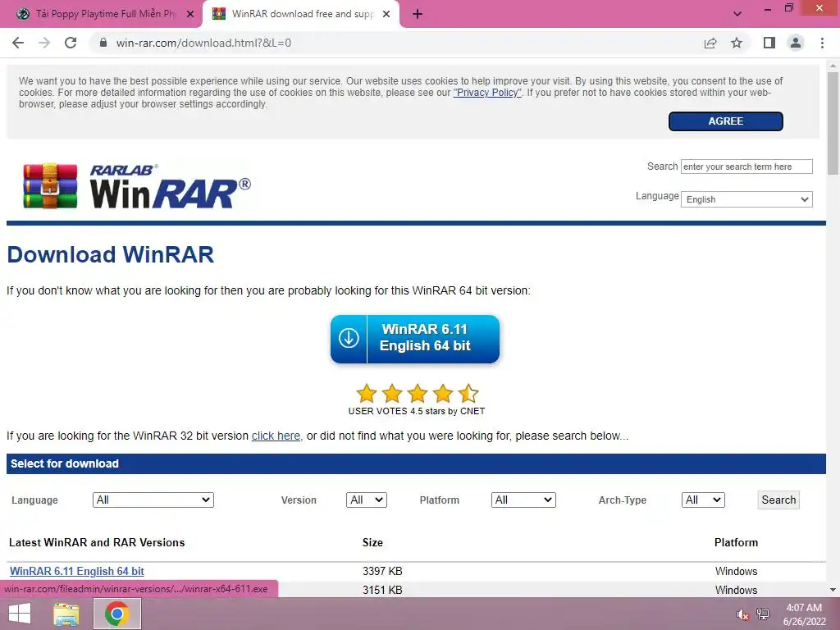
Task: Click the Chrome taskbar icon
Action: pos(117,614)
